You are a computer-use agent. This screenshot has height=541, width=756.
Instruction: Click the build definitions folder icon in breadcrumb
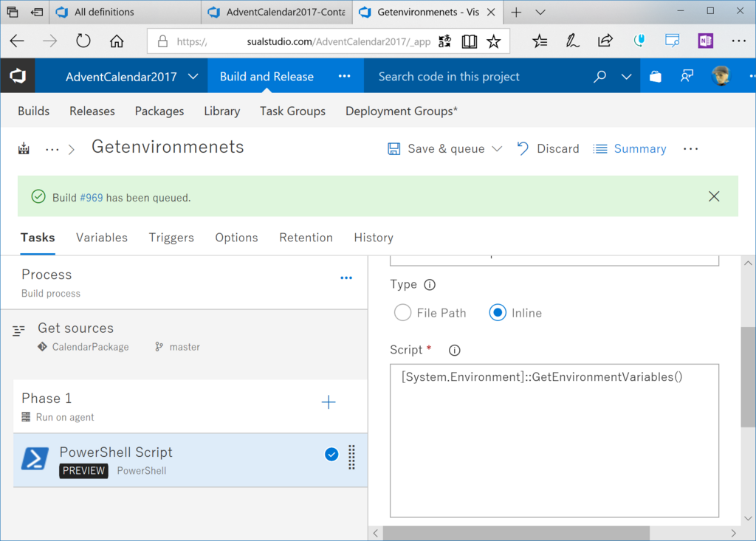pos(24,148)
